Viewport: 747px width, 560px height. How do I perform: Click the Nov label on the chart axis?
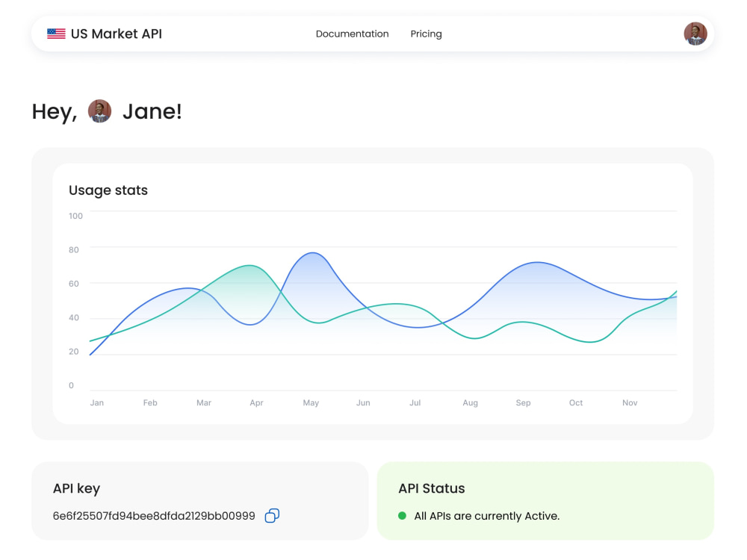(x=630, y=403)
